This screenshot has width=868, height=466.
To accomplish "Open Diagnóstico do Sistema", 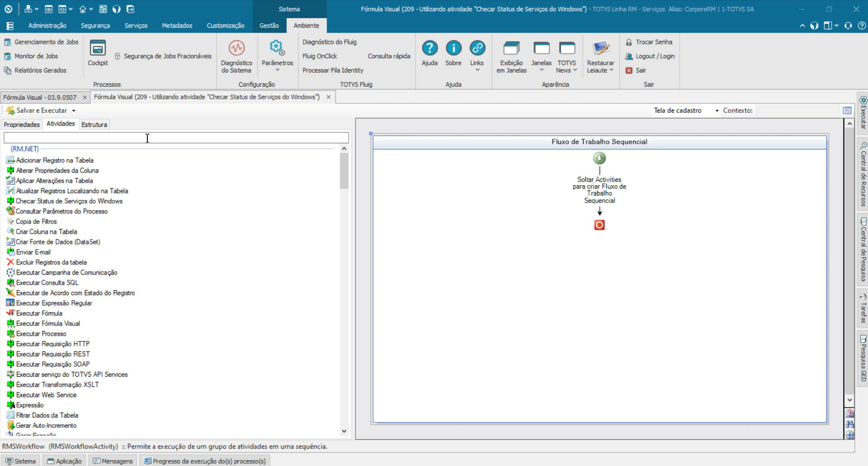I will pyautogui.click(x=236, y=56).
